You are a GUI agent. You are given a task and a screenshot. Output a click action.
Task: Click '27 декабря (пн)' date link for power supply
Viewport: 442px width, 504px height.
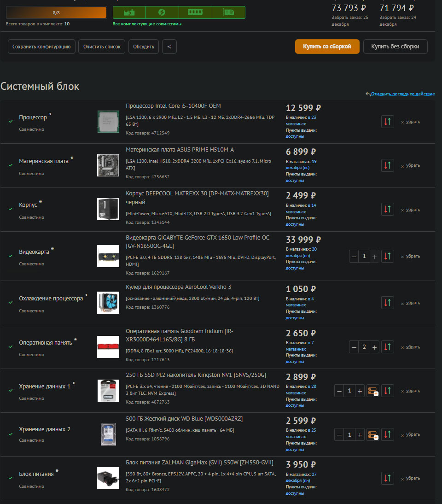coord(301,477)
